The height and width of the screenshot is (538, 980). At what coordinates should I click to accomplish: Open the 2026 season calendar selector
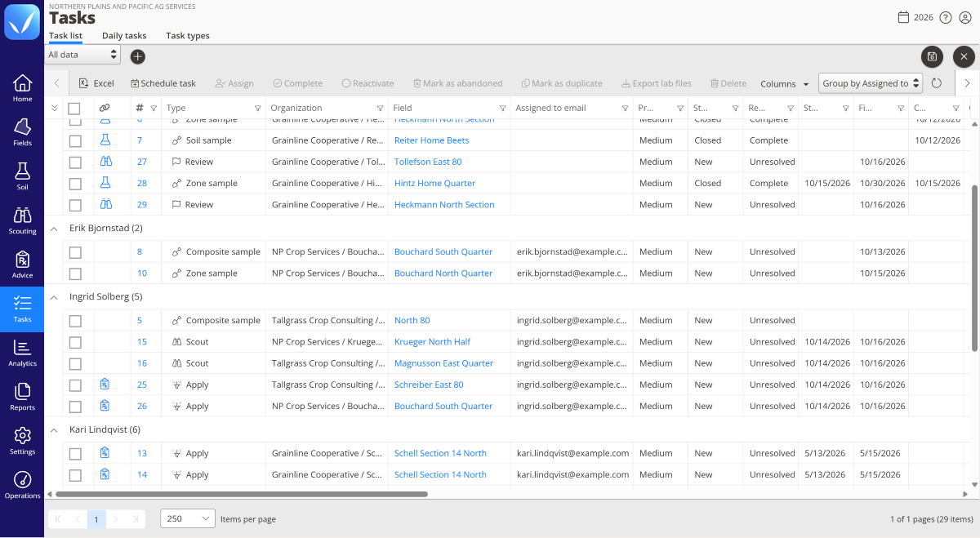point(915,17)
